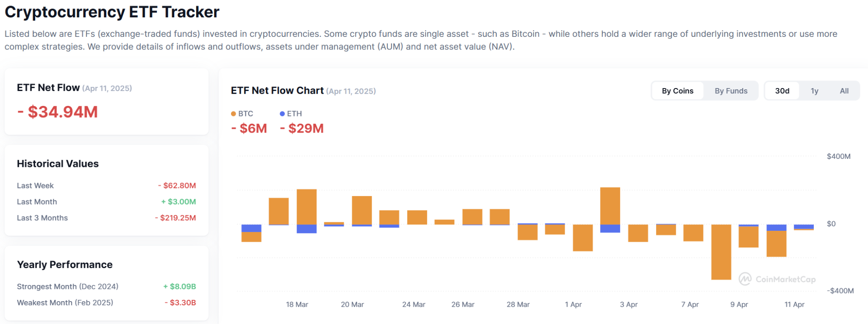Switch chart to By Funds view
868x324 pixels.
731,91
